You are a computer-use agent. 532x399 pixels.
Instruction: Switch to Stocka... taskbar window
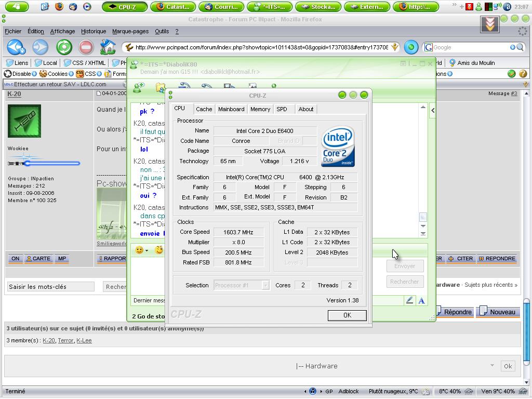tap(318, 7)
